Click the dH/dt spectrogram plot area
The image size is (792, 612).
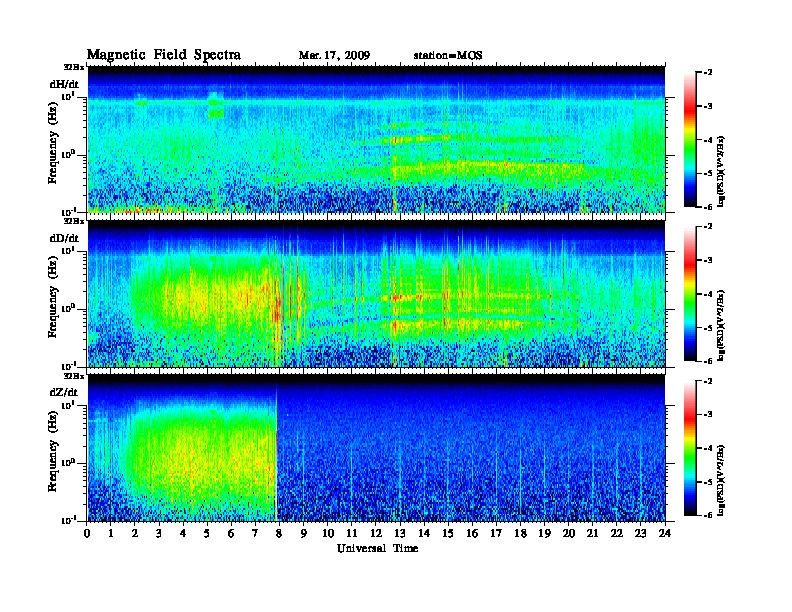pyautogui.click(x=376, y=139)
